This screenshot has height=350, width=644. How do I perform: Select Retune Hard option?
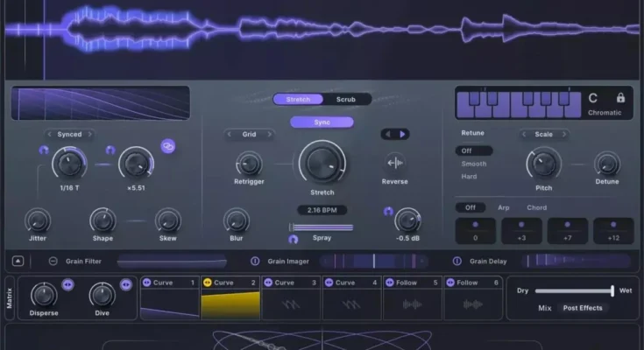469,177
